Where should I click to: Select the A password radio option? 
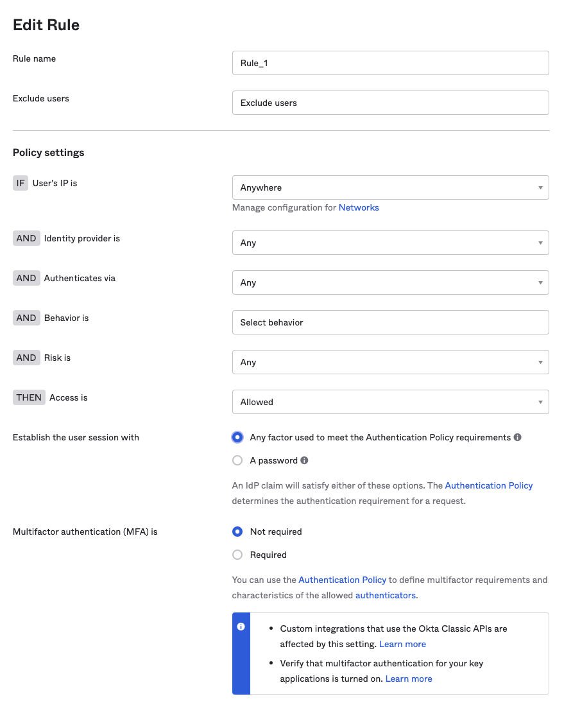[237, 460]
